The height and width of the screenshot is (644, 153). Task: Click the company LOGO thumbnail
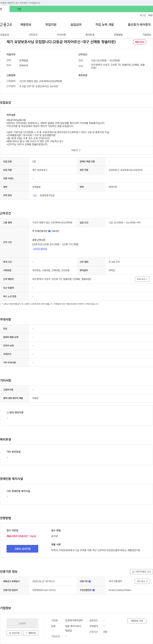[22, 623]
